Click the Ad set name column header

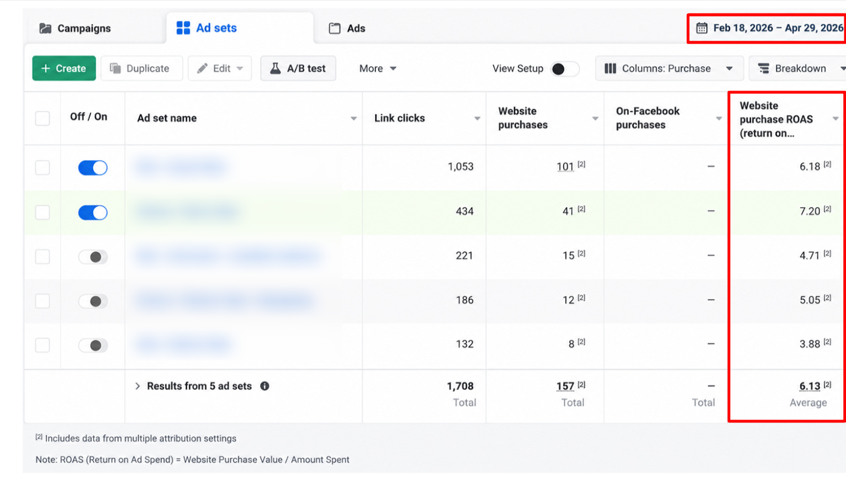[167, 118]
